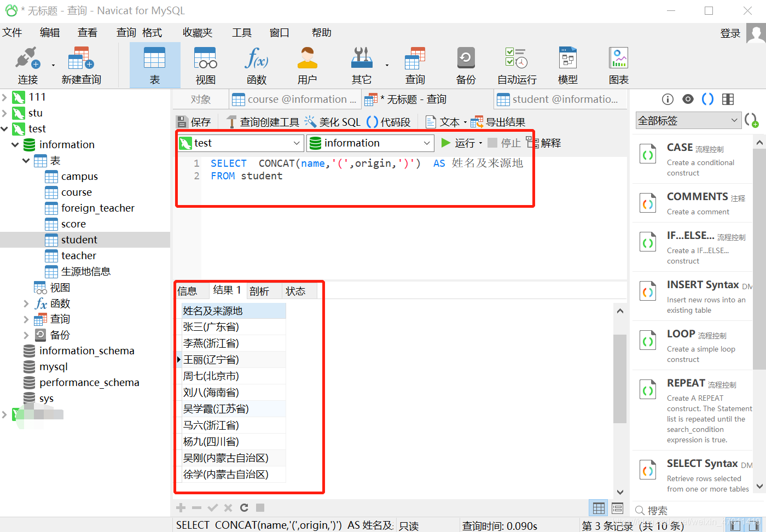
Task: Click the refresh icon below results
Action: (x=244, y=508)
